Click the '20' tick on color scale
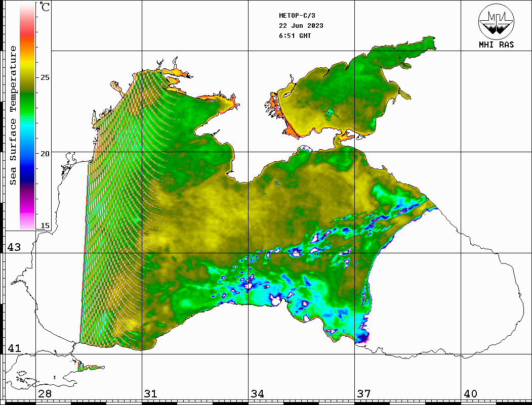Viewport: 532px width, 405px height. coord(45,154)
